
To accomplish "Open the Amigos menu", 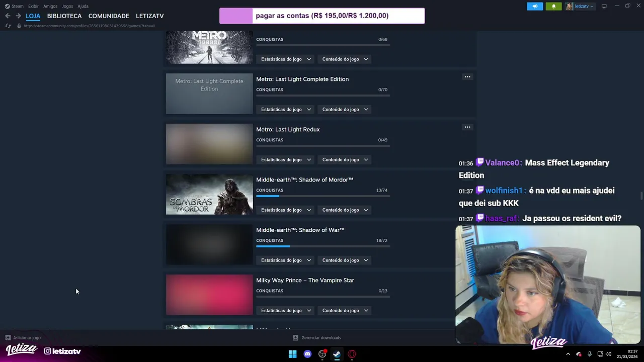I will 50,6.
